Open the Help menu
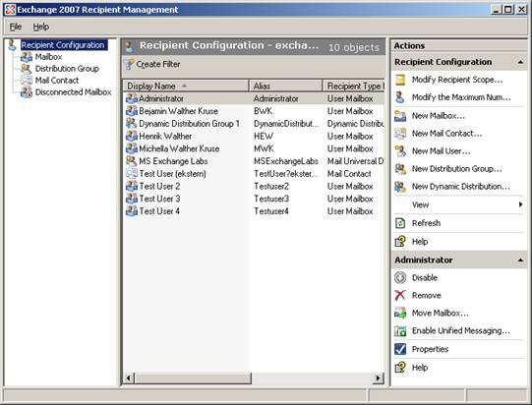The height and width of the screenshot is (405, 532). coord(40,27)
